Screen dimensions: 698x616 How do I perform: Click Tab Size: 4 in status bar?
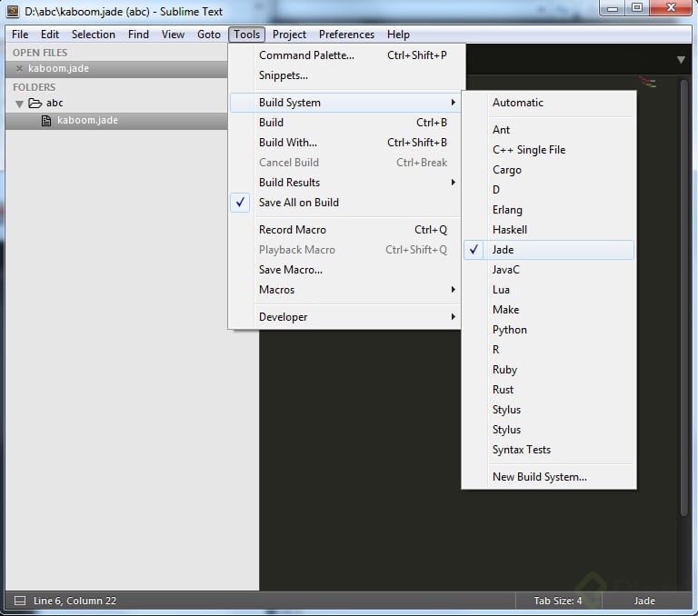(x=558, y=601)
